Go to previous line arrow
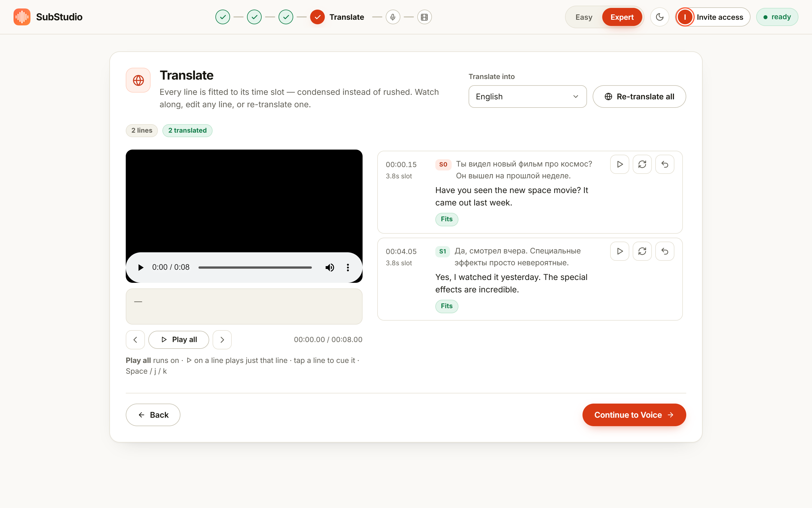The height and width of the screenshot is (508, 812). 135,340
